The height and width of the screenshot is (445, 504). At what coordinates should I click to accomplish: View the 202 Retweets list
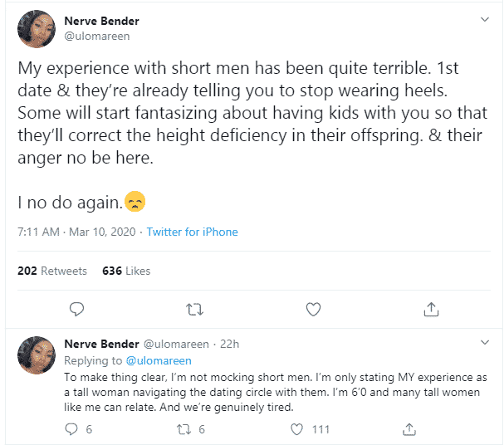[51, 271]
